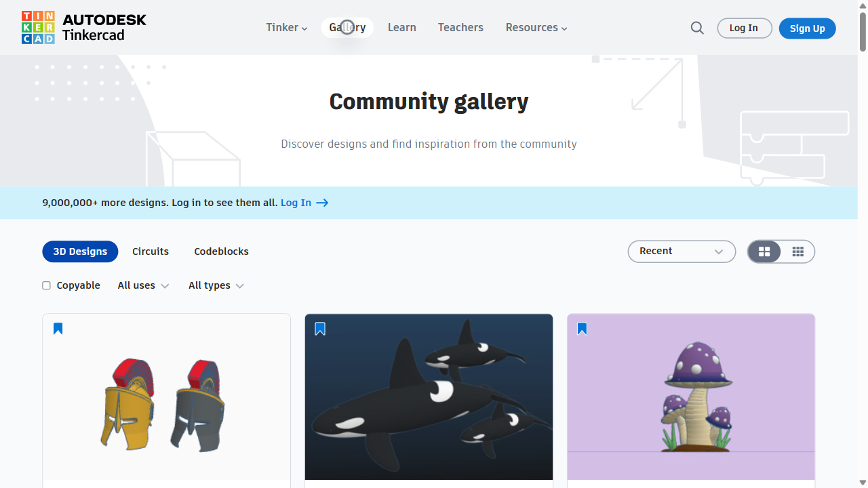The height and width of the screenshot is (488, 868).
Task: Open search on the Tinkercad navbar
Action: [x=697, y=28]
